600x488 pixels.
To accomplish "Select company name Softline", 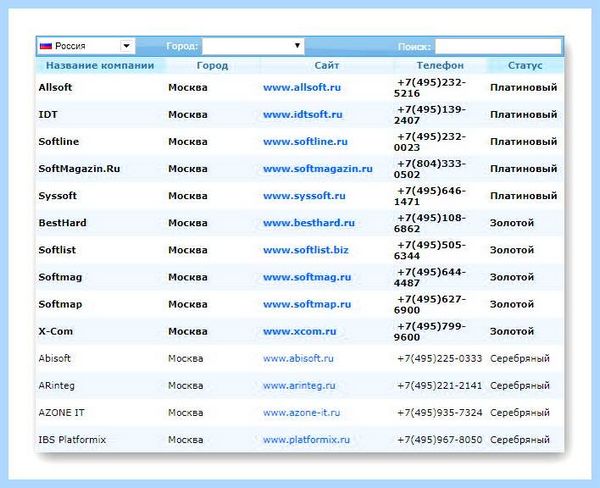I will point(59,142).
